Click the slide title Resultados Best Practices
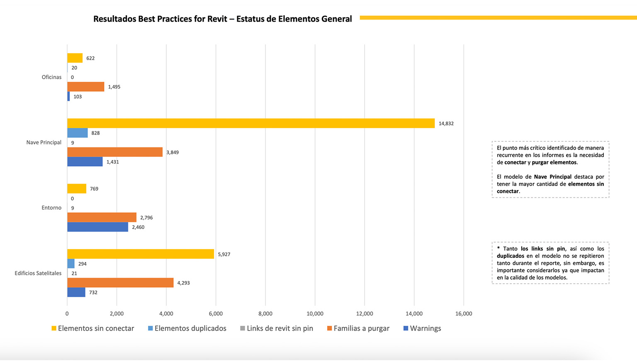The height and width of the screenshot is (364, 637). [222, 19]
